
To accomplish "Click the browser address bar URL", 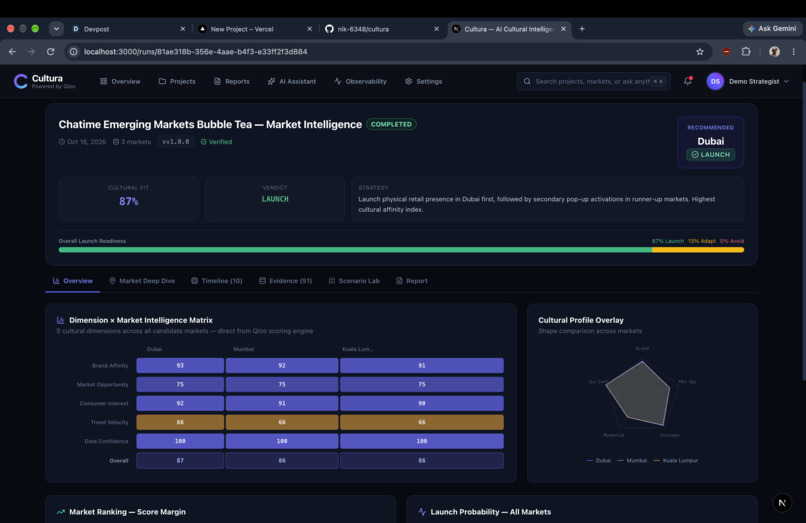I will [x=195, y=51].
